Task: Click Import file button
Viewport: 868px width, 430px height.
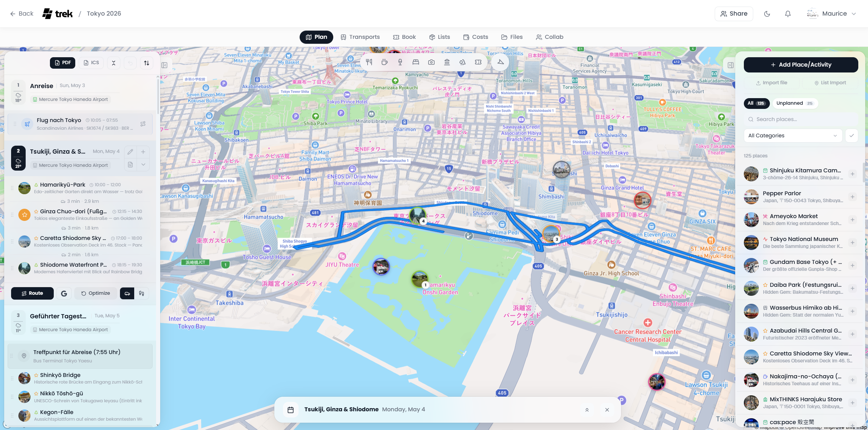Action: tap(772, 83)
